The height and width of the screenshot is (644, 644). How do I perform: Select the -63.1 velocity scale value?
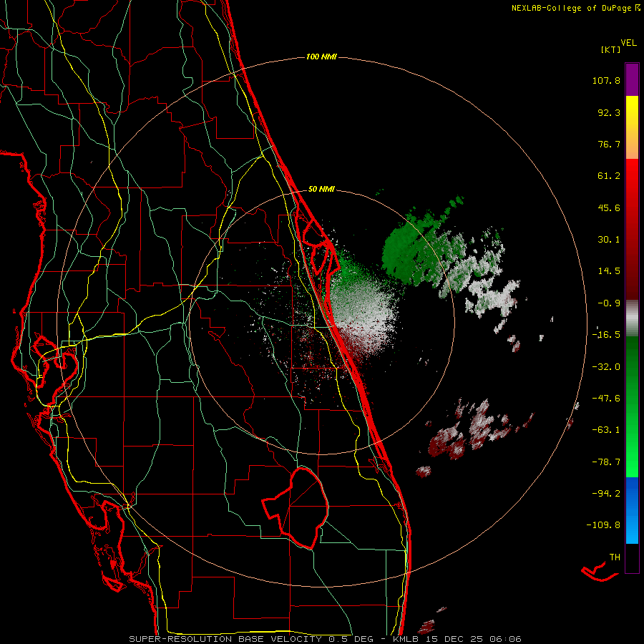606,430
